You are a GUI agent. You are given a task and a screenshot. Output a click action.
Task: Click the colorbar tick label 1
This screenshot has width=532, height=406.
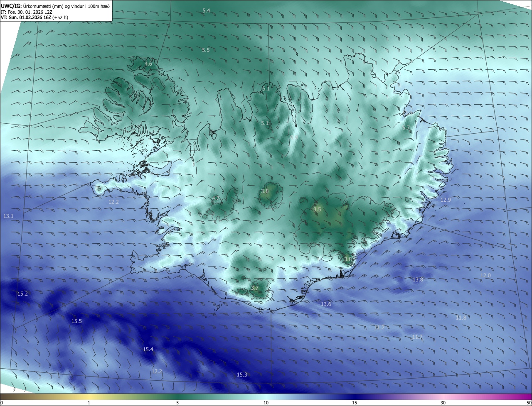tap(89, 403)
